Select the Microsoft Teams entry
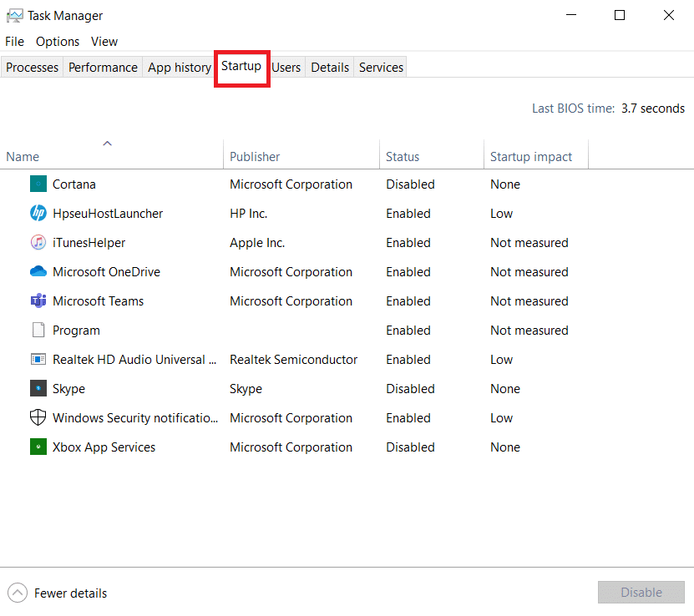 pos(99,300)
